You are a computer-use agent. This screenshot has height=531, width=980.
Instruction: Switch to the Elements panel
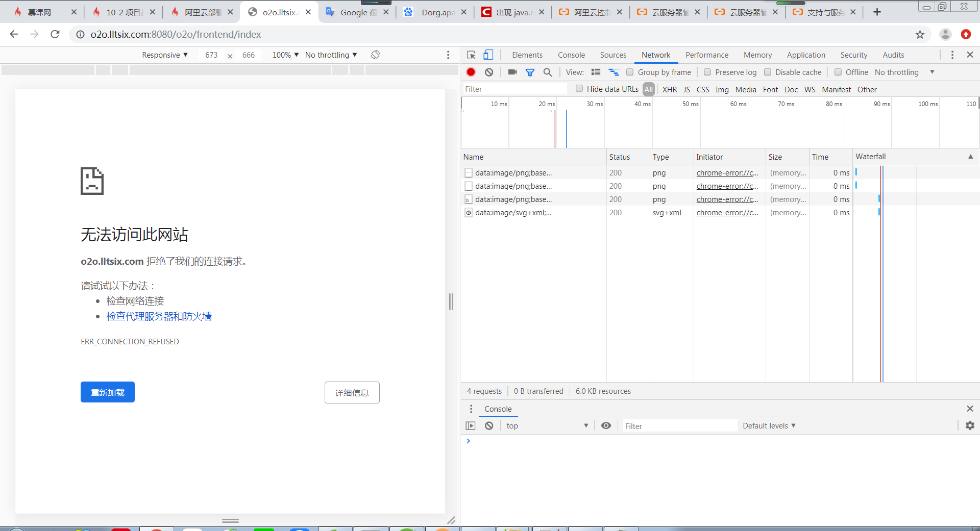[527, 55]
